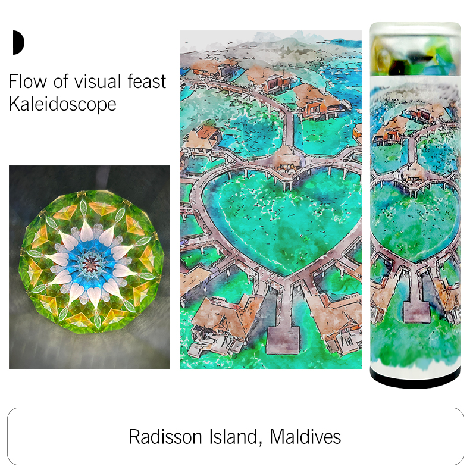
Task: Click the Radisson Island, Maldives label box
Action: [x=236, y=436]
